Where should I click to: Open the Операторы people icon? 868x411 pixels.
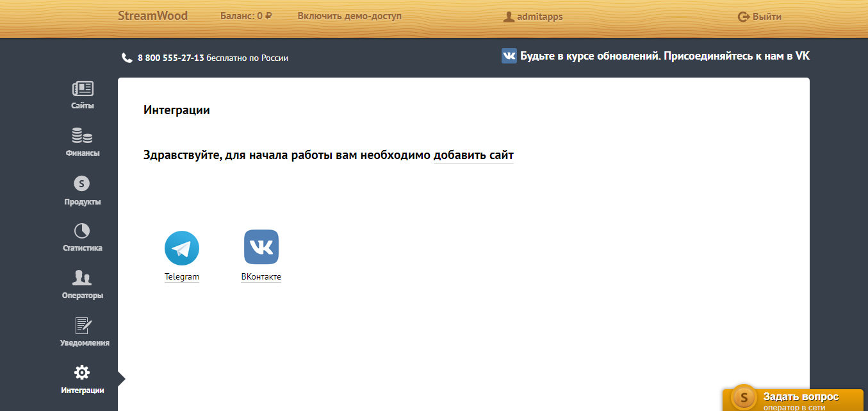82,278
